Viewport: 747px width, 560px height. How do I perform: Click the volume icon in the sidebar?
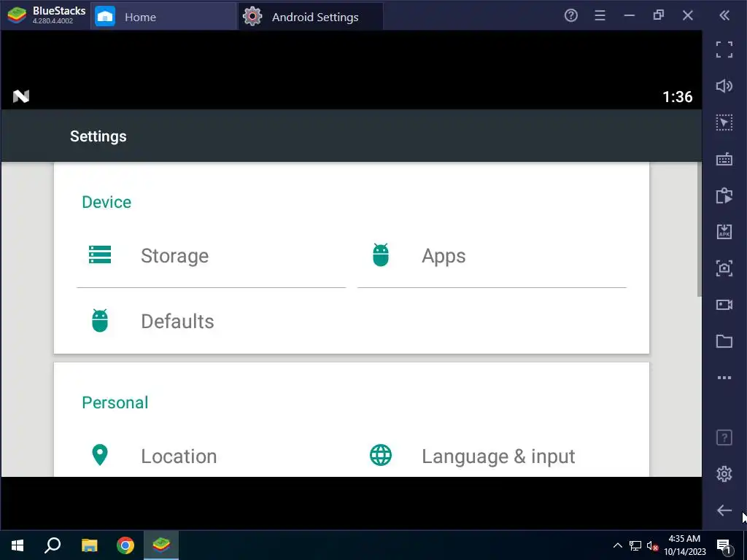tap(724, 86)
